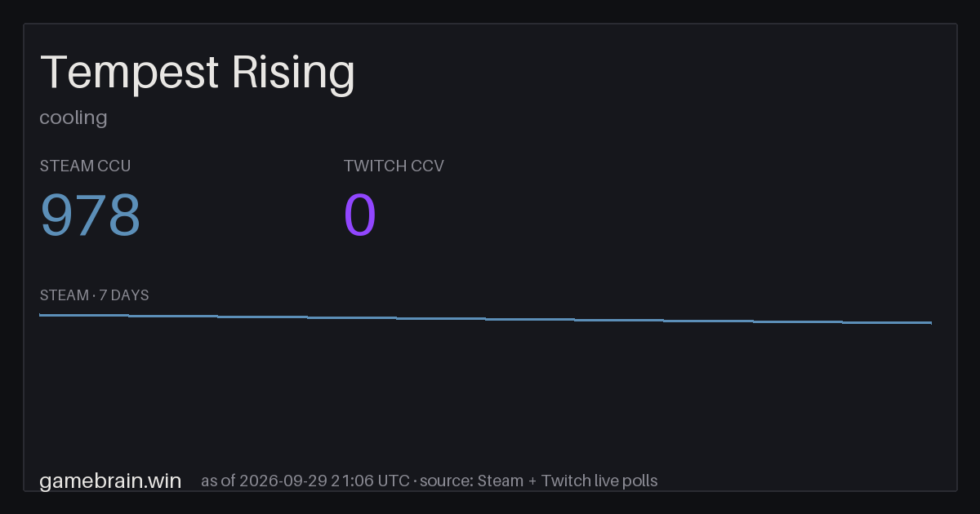Click the Steam + Twitch live polls source text
The width and height of the screenshot is (980, 514).
click(567, 481)
